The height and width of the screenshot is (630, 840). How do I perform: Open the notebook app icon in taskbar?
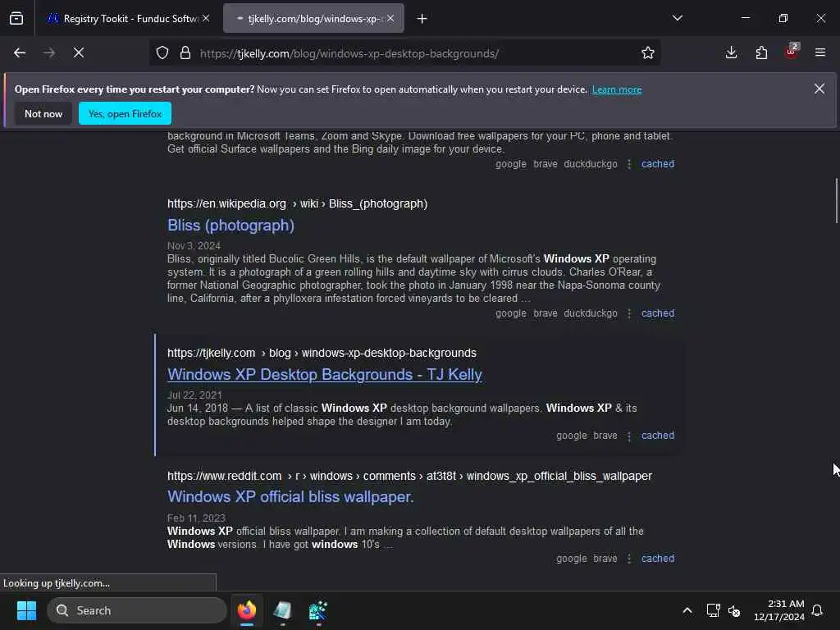coord(282,610)
